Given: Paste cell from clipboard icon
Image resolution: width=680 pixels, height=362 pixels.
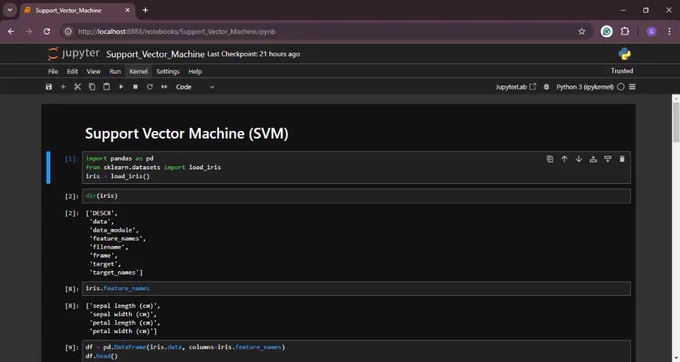Looking at the screenshot, I should pos(106,87).
